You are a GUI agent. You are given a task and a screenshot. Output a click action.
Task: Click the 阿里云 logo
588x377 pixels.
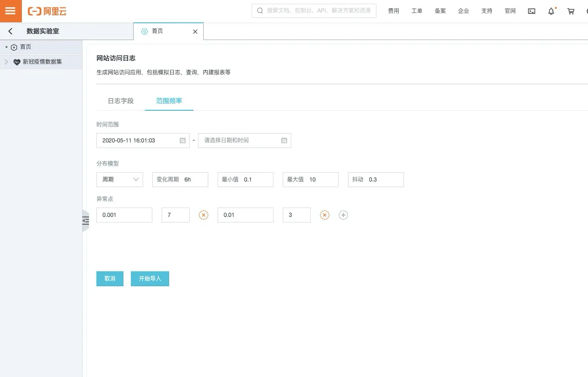point(47,11)
